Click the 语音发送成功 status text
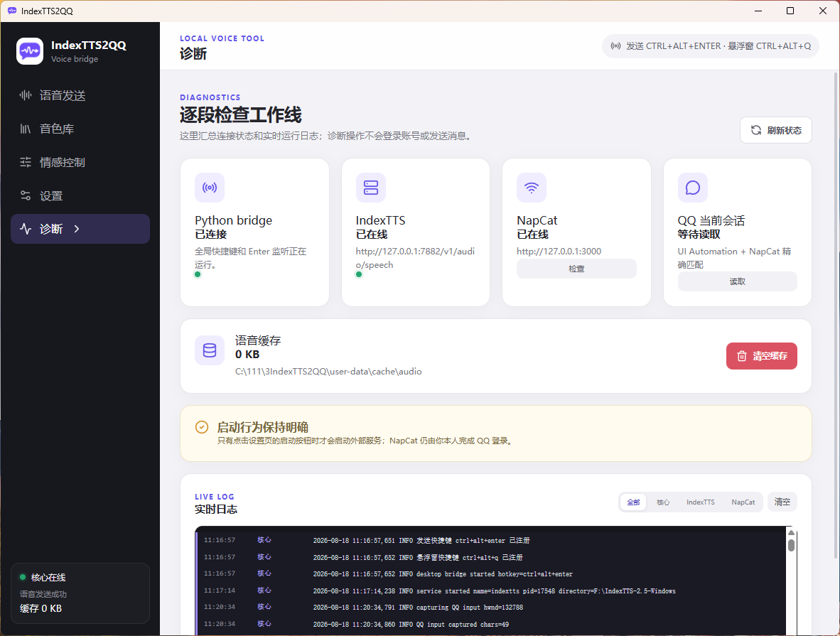840x636 pixels. point(43,594)
